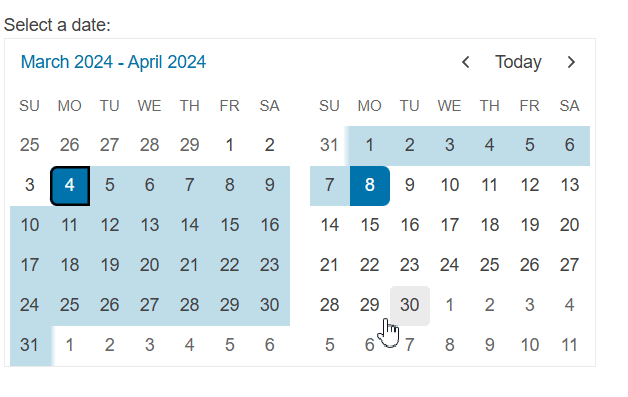The width and height of the screenshot is (628, 397).
Task: Click the Today button
Action: 518,62
